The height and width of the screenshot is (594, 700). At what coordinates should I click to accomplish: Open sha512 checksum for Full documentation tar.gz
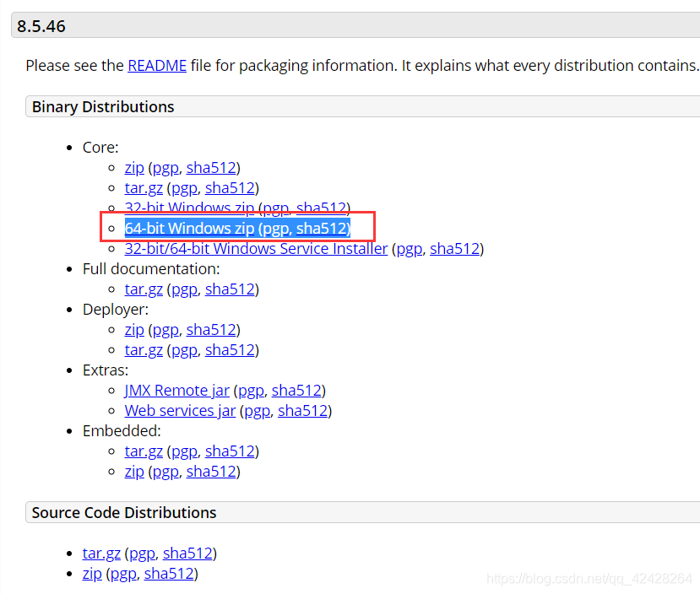pos(230,289)
